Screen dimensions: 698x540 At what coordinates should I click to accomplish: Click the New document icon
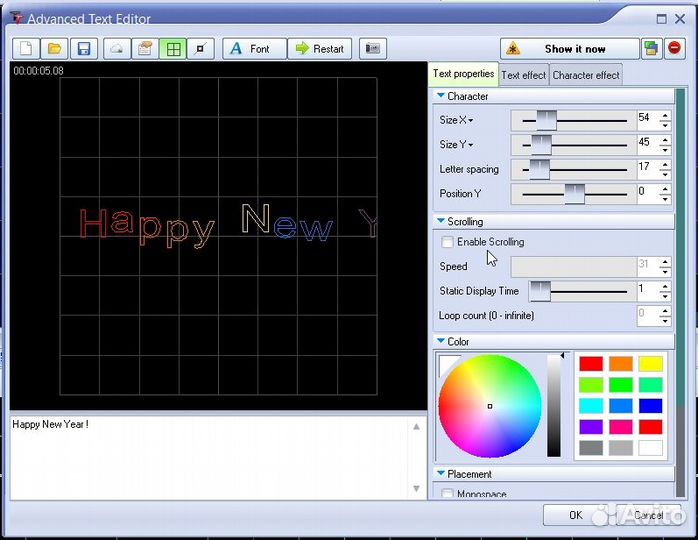point(26,49)
